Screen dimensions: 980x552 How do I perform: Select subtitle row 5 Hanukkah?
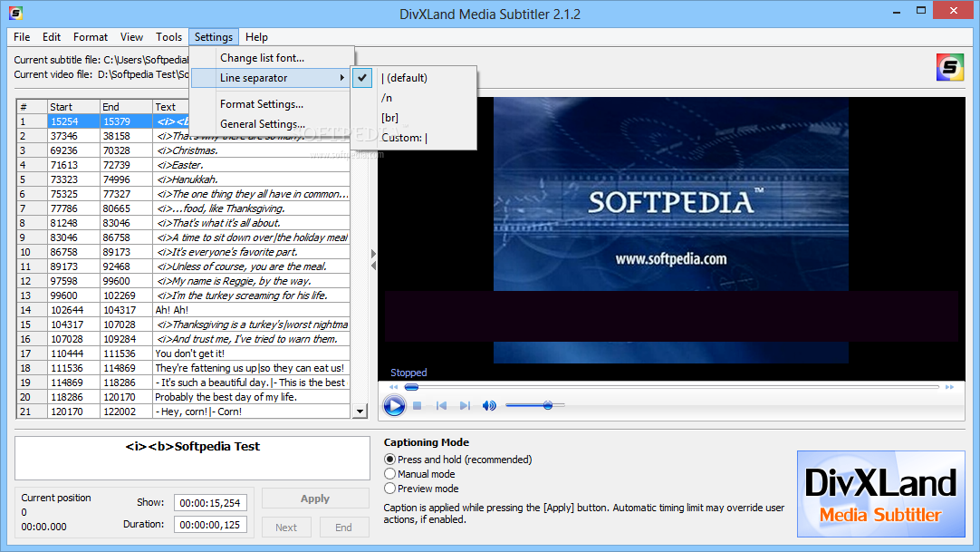click(x=183, y=179)
